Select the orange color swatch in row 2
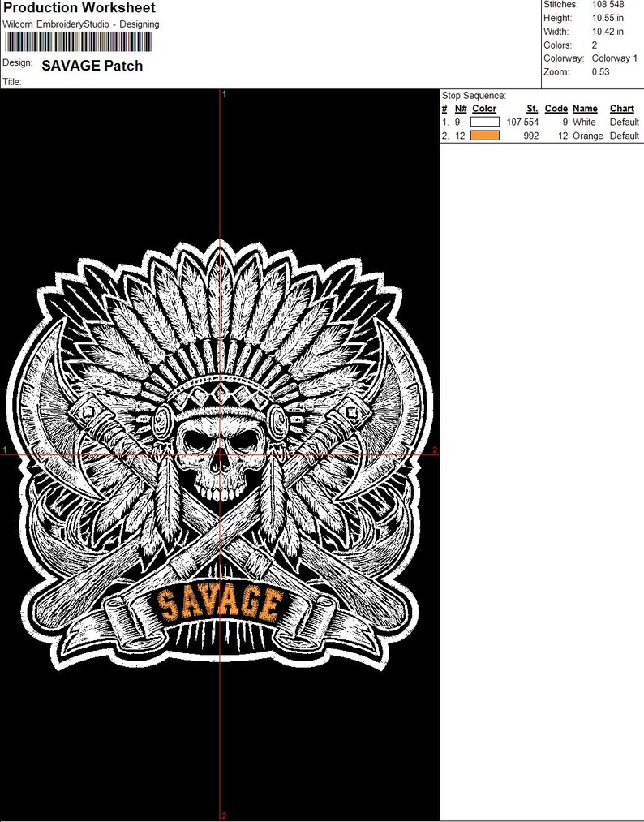The height and width of the screenshot is (822, 644). (x=484, y=136)
